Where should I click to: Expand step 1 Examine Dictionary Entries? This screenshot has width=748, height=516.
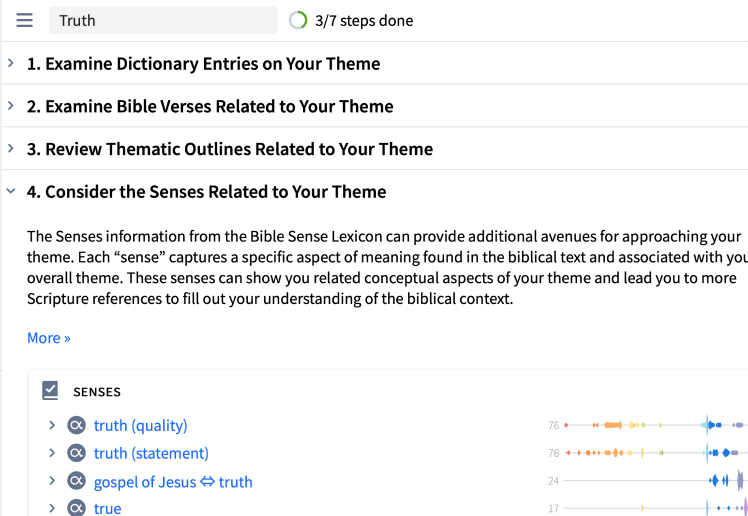11,63
